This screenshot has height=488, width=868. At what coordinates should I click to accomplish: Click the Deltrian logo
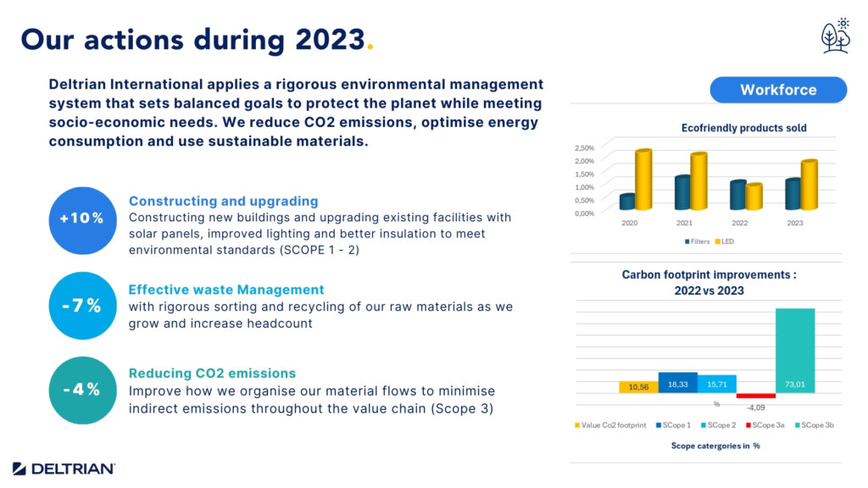[64, 469]
